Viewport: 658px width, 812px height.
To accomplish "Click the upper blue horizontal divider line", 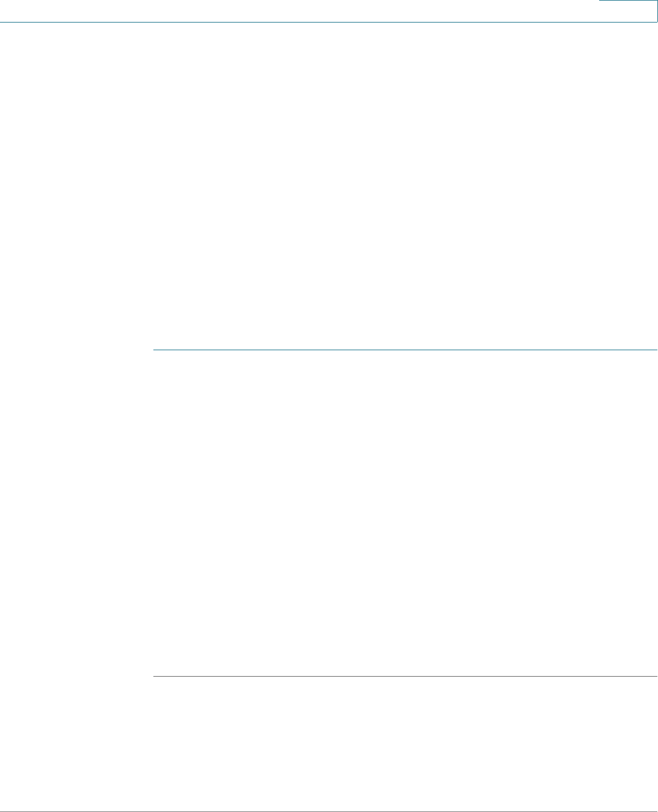I will pyautogui.click(x=405, y=350).
